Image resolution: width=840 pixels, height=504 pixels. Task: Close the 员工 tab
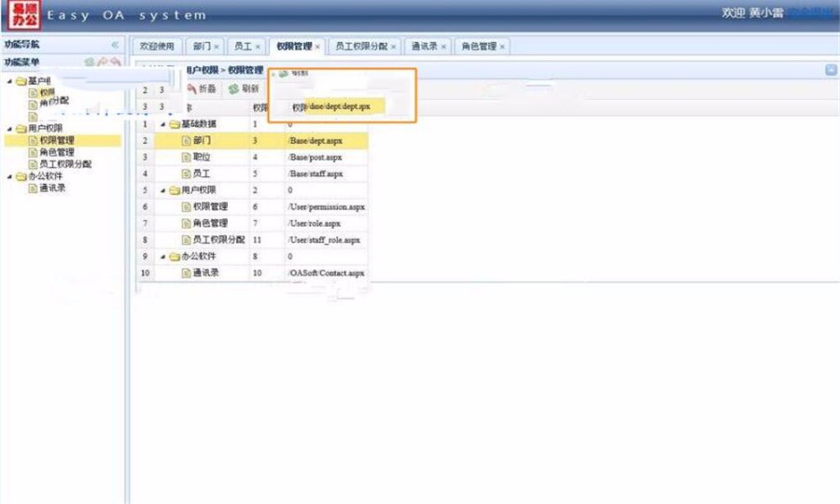258,47
